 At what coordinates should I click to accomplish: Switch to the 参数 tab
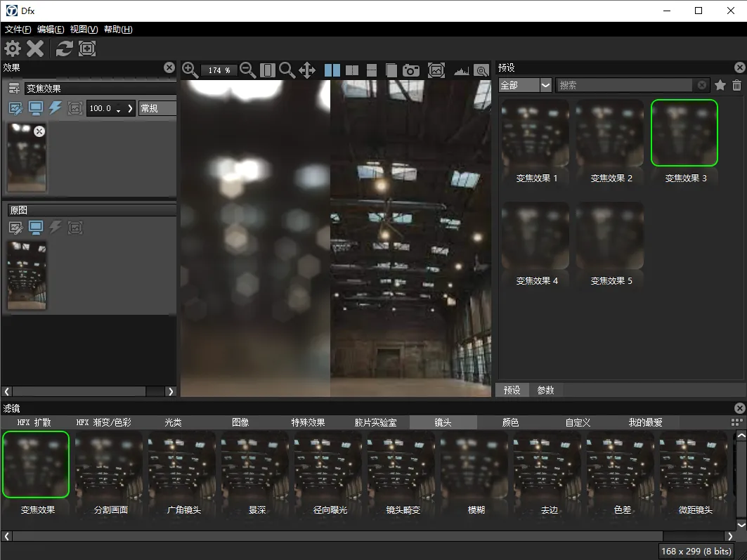546,390
